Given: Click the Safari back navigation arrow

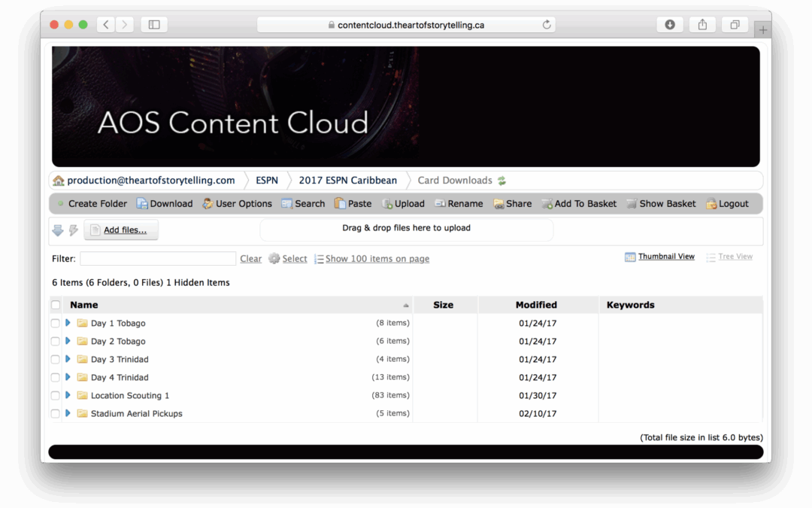Looking at the screenshot, I should 106,24.
